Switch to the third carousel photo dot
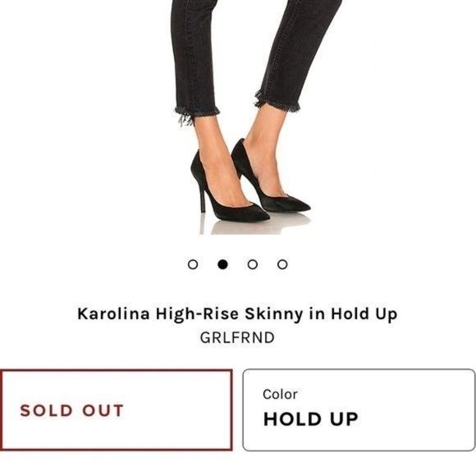Image resolution: width=476 pixels, height=476 pixels. [x=253, y=264]
